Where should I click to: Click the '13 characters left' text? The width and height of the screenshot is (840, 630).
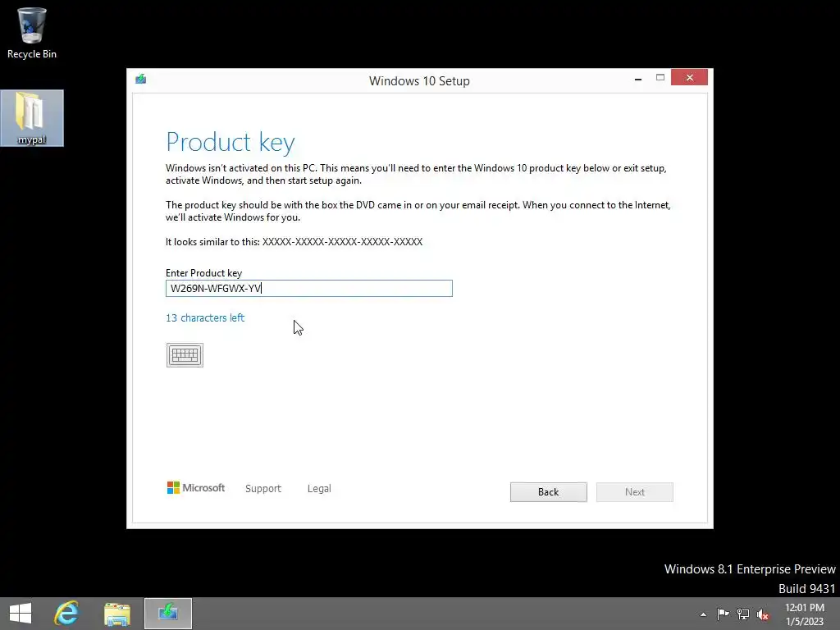205,317
